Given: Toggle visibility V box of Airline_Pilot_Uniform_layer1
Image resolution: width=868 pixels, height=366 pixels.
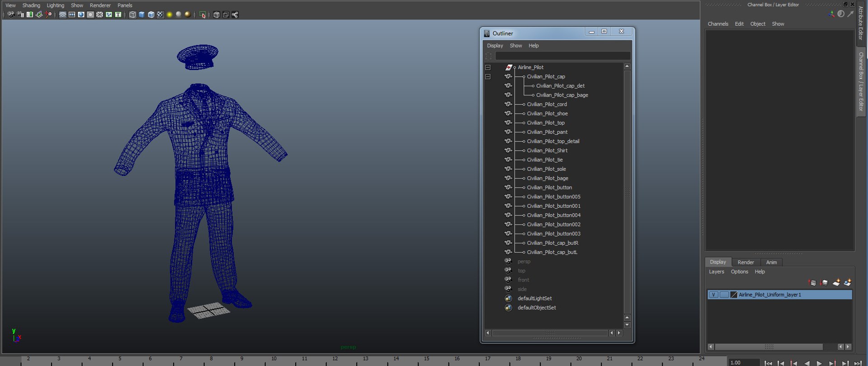Looking at the screenshot, I should pos(713,295).
